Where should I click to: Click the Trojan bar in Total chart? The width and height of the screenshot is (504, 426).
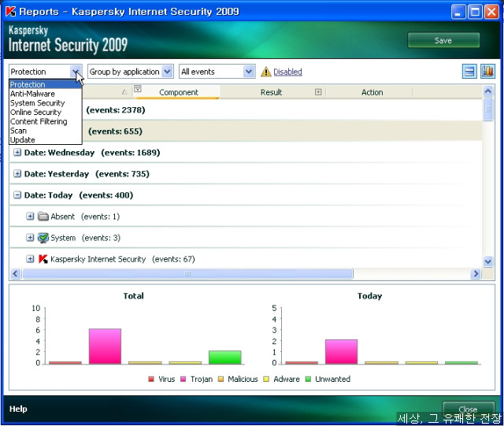[x=105, y=346]
